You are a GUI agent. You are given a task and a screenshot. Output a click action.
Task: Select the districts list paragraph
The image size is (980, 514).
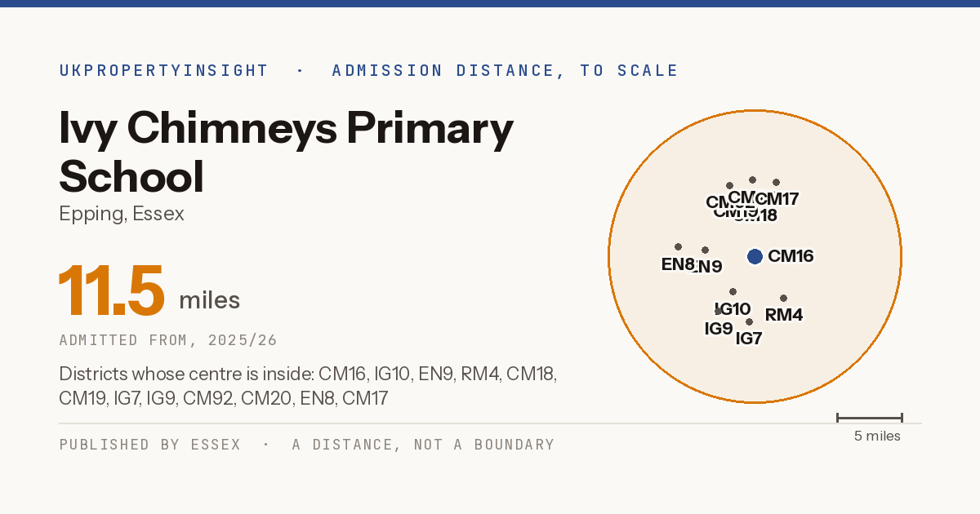click(308, 387)
